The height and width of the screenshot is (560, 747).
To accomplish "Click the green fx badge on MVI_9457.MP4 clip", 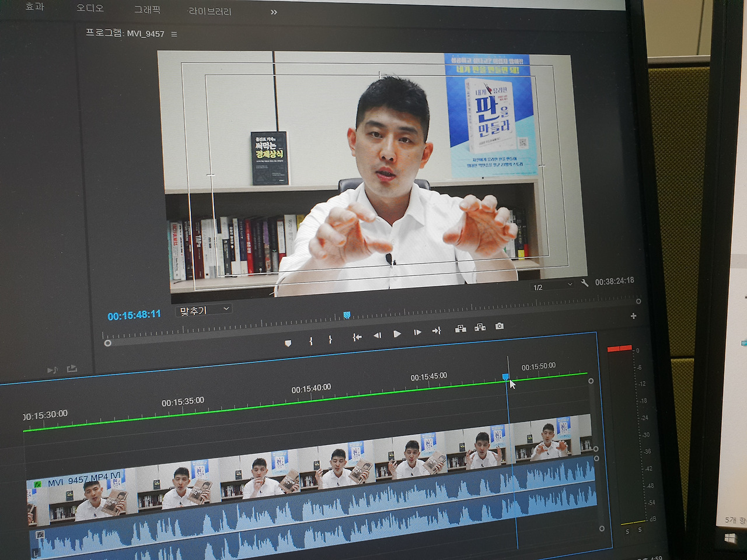I will (x=37, y=484).
